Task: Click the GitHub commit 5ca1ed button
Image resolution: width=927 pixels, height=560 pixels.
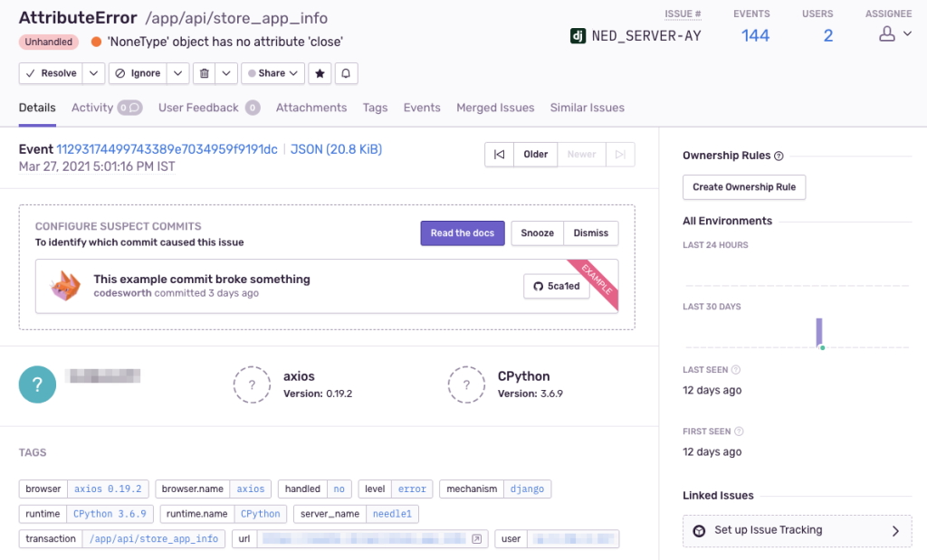Action: (557, 286)
